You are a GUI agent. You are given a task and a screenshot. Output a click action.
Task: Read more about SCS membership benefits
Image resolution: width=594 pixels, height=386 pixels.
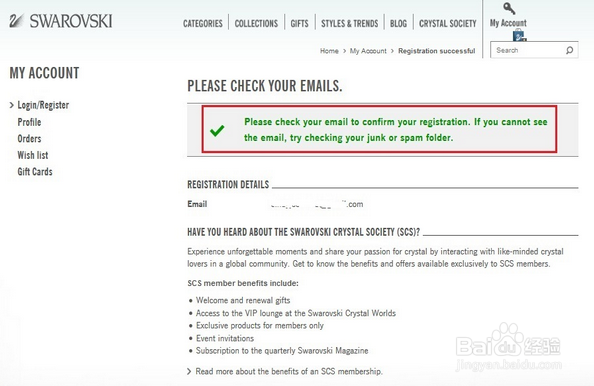289,371
